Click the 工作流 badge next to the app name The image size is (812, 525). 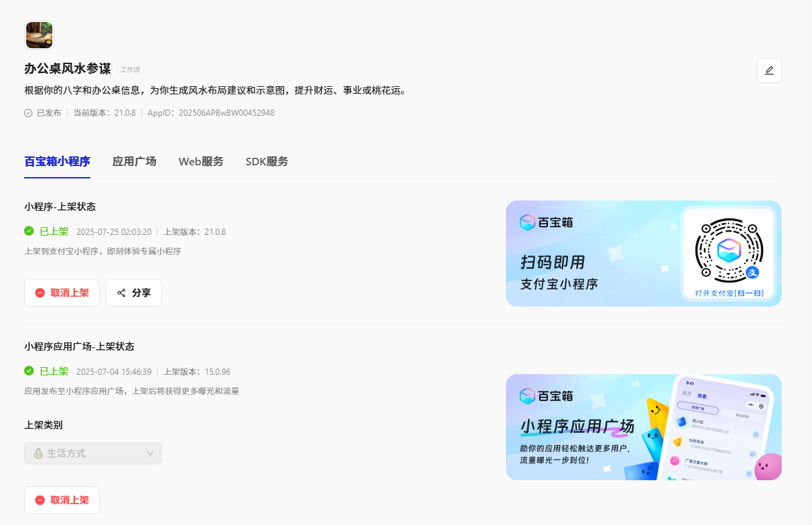pos(130,69)
